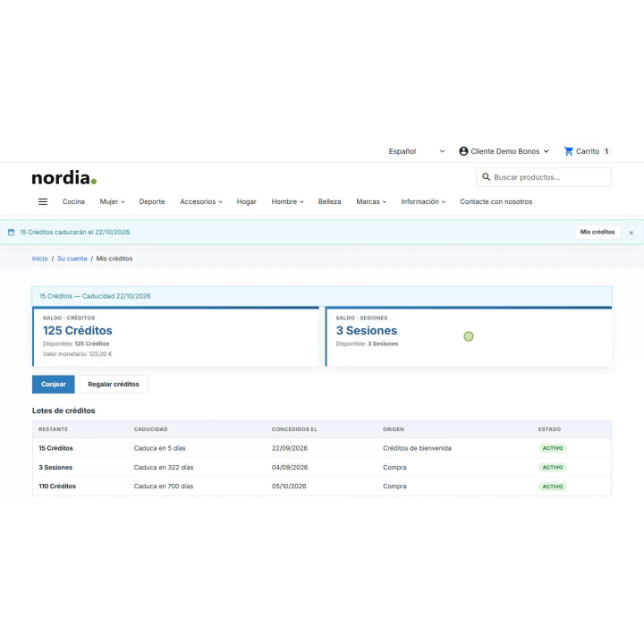The image size is (644, 644).
Task: Expand the Marcas menu
Action: [371, 201]
